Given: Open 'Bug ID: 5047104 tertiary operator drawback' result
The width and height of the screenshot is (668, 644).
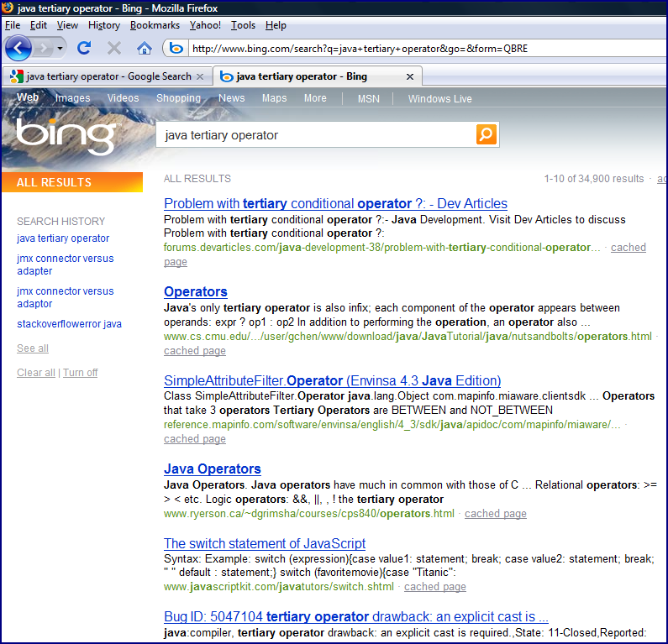Looking at the screenshot, I should click(x=356, y=617).
